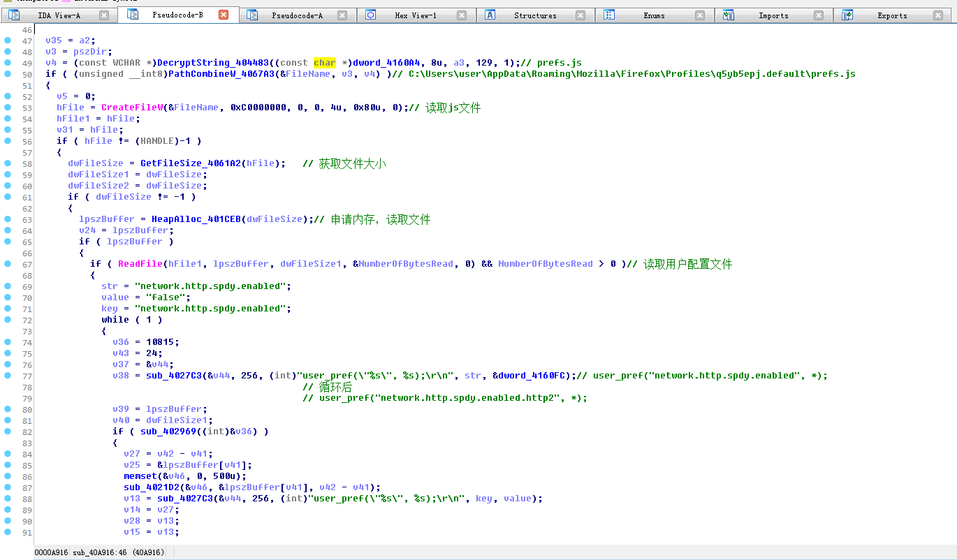Switch to the Hex View-1 tab

[x=416, y=15]
